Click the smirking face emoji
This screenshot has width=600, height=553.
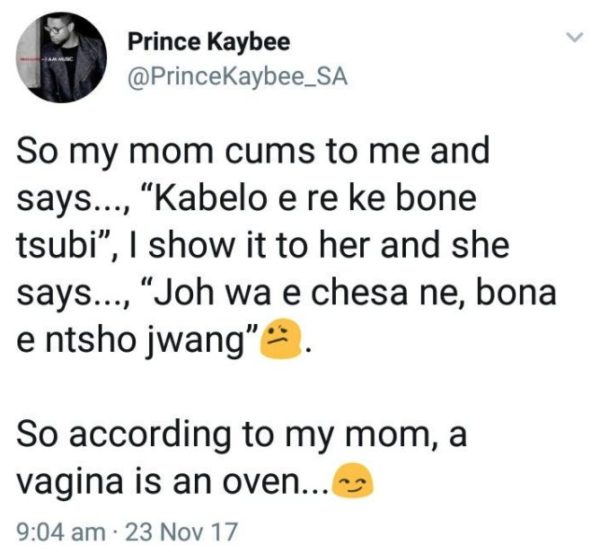click(353, 480)
